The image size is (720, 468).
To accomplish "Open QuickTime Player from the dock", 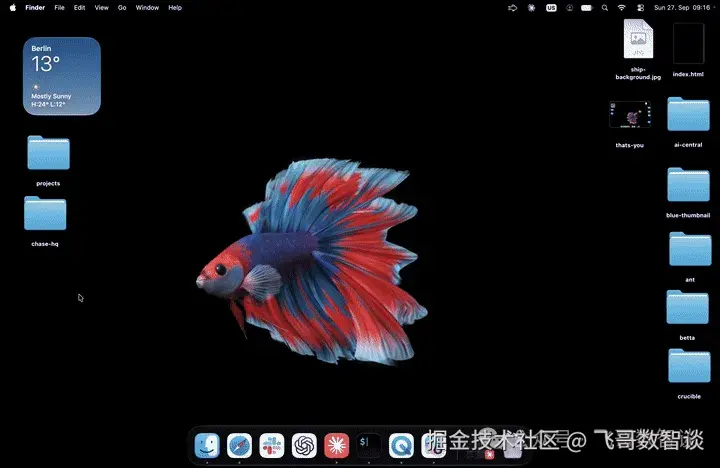I will [401, 445].
